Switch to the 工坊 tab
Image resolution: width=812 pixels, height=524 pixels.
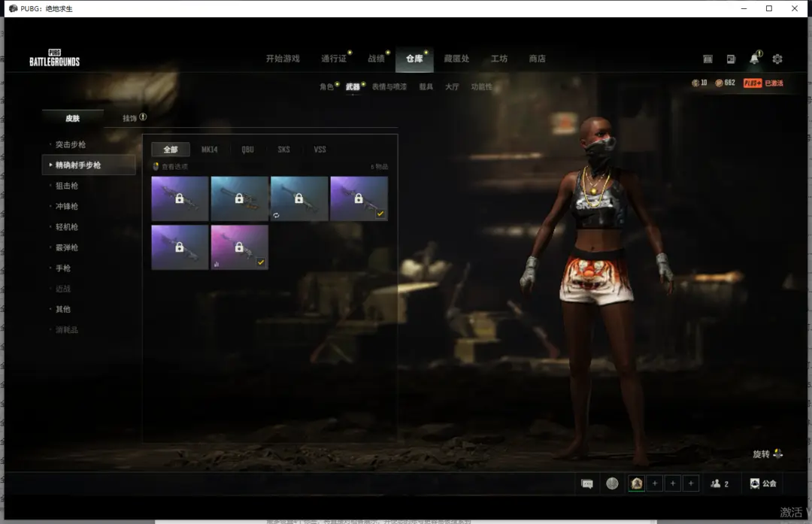coord(499,59)
